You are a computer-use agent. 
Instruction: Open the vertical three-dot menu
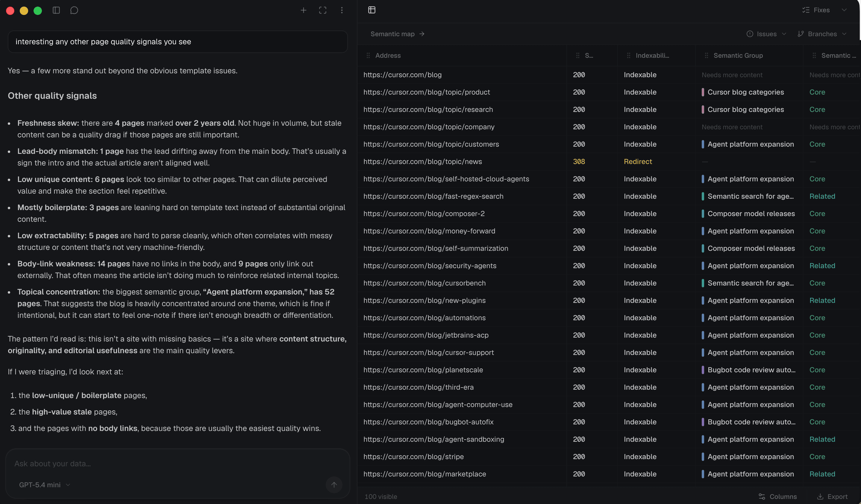[342, 10]
